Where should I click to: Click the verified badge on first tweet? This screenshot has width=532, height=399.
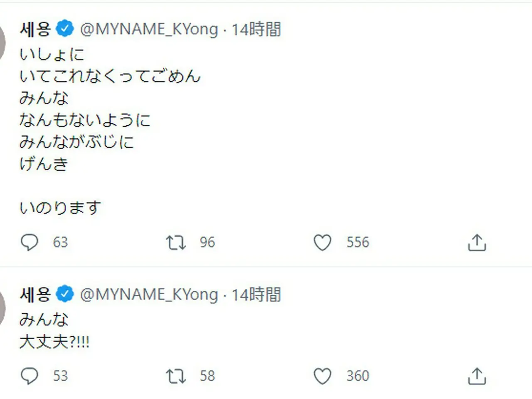[x=65, y=29]
